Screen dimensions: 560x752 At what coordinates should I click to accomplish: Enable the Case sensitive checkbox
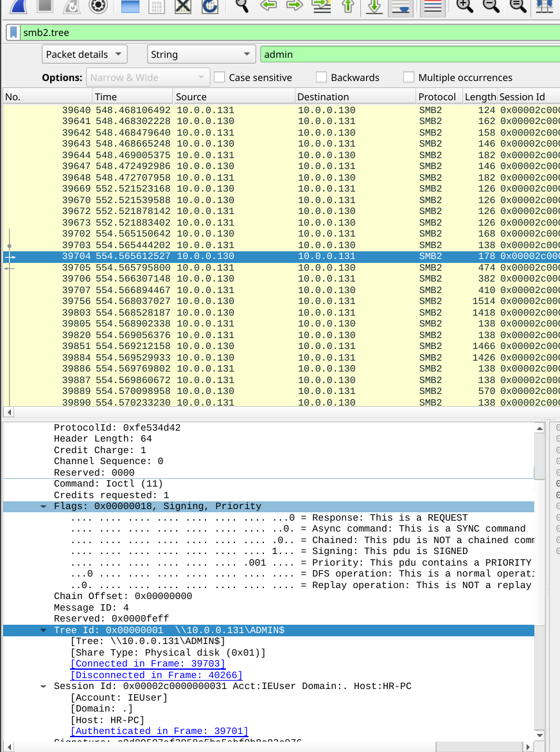point(219,78)
